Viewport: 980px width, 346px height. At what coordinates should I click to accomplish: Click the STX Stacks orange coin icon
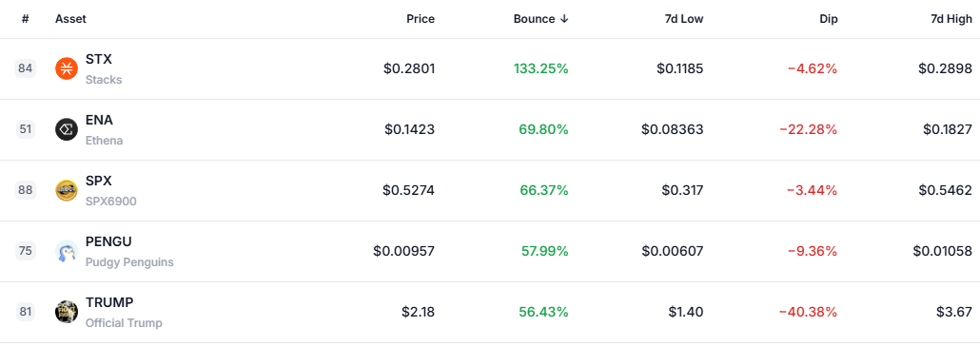pyautogui.click(x=67, y=68)
